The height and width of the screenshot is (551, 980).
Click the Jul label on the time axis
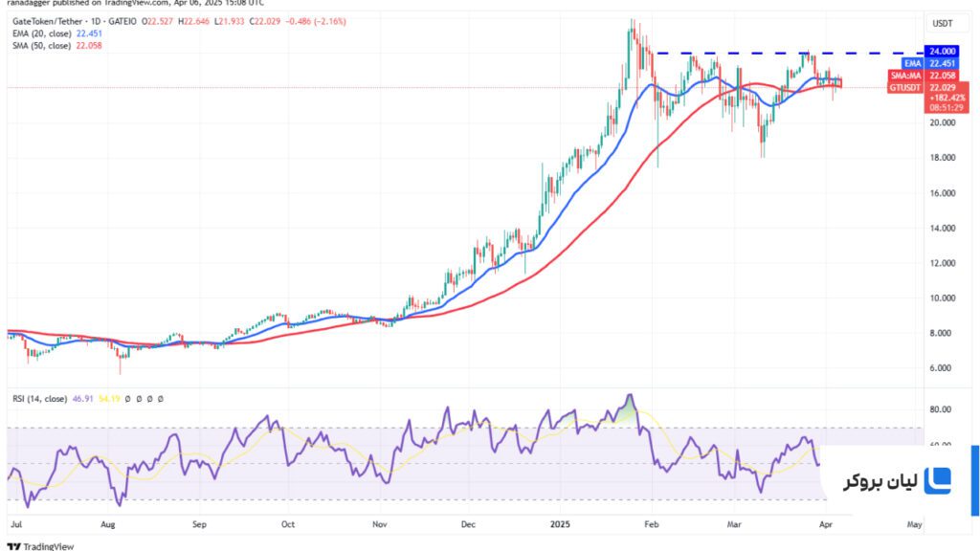coord(16,524)
